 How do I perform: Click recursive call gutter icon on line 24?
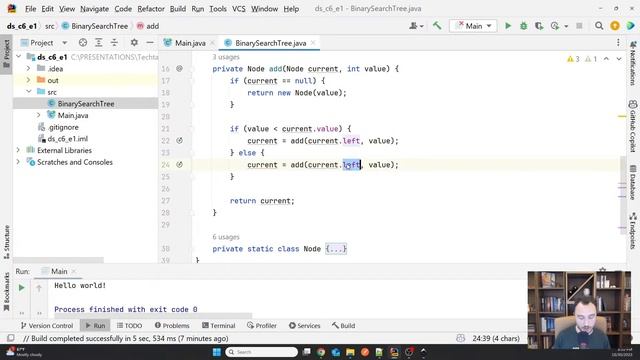coord(179,164)
